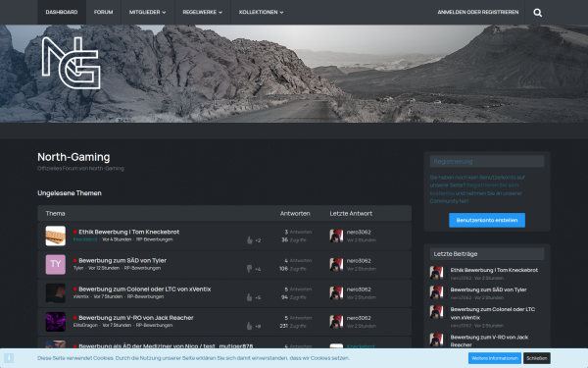The image size is (588, 368).
Task: Click thumbs-up icon on Ethik Bewerbung thread
Action: pos(249,240)
